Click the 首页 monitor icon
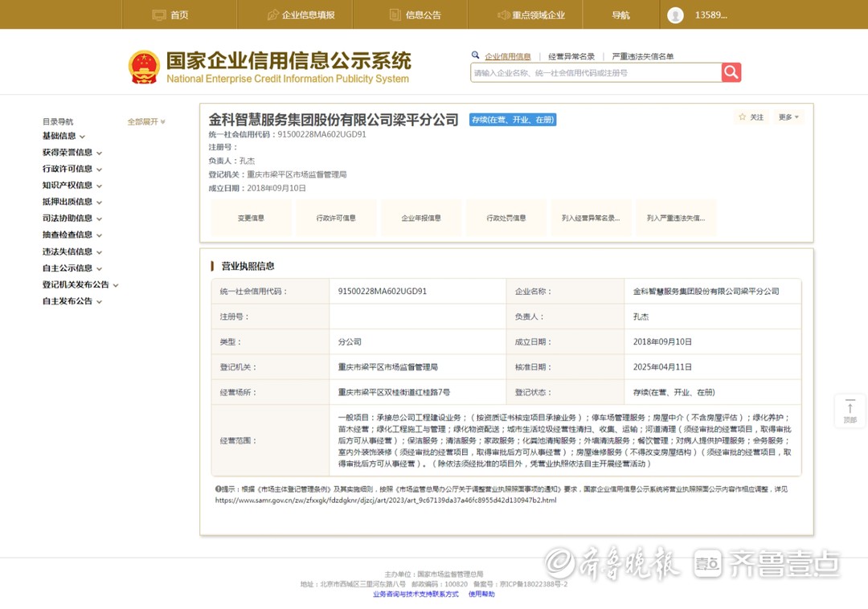The width and height of the screenshot is (868, 609). click(x=159, y=15)
